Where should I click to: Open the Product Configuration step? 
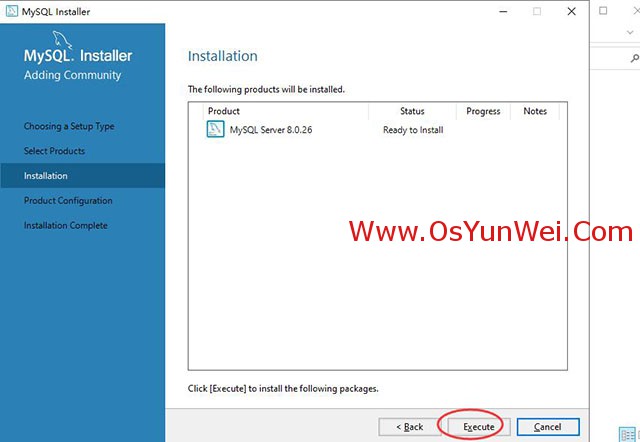[68, 200]
